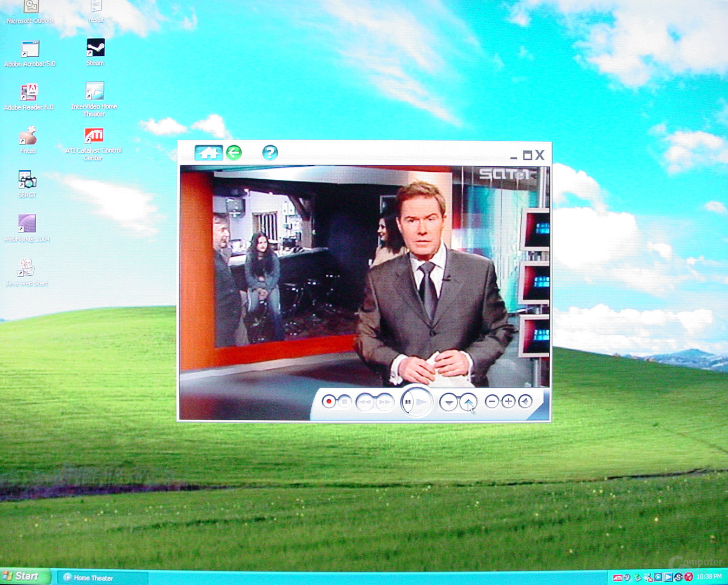The height and width of the screenshot is (585, 728).
Task: Click the grey swirl tray icon
Action: coord(627,577)
